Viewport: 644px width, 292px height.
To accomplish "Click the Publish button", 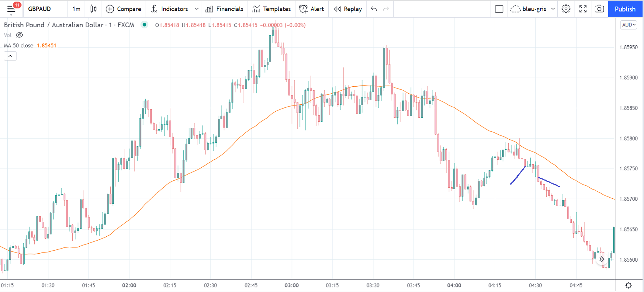I will 625,9.
